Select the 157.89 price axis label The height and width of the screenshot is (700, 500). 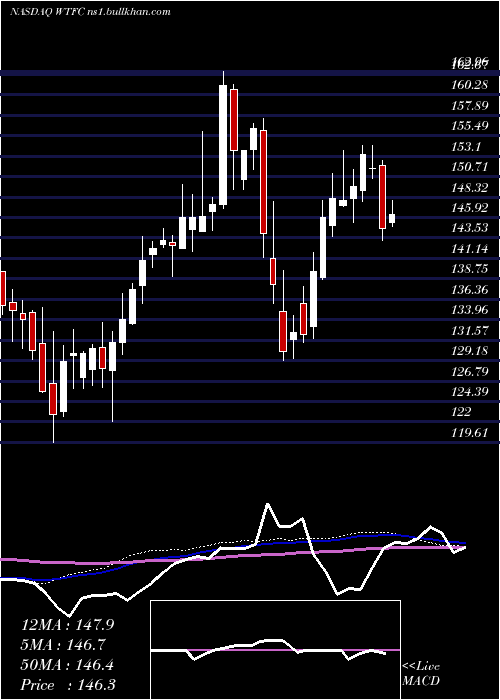[x=470, y=105]
